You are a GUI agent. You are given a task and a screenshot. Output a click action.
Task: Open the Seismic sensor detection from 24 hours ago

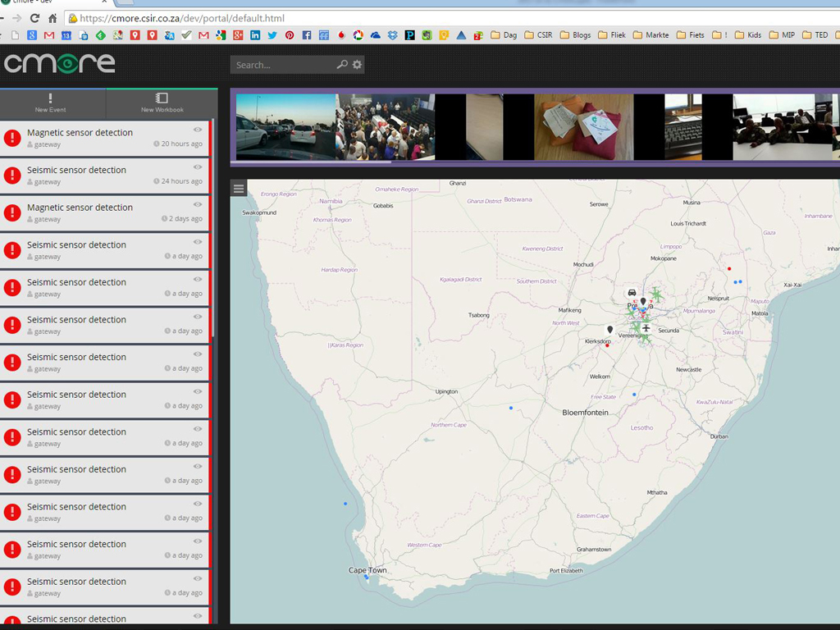pos(76,171)
